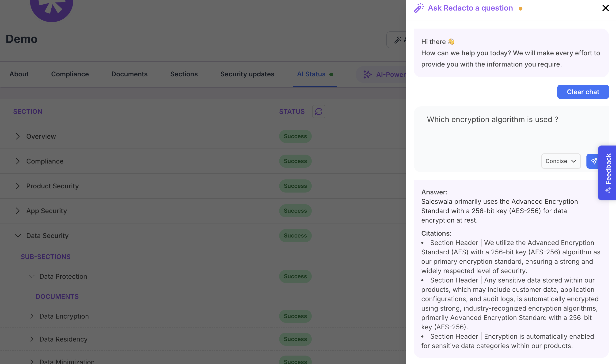The image size is (616, 364).
Task: Expand the Data Encryption document row
Action: (x=32, y=316)
